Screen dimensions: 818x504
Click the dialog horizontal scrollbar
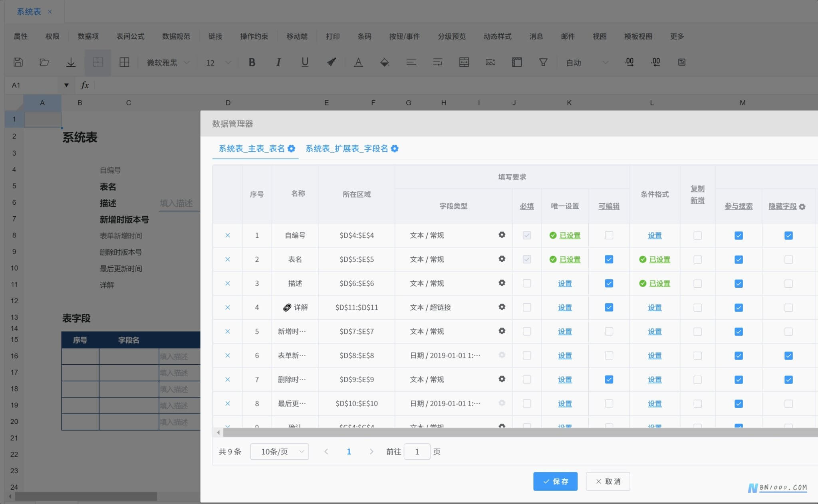(x=520, y=432)
